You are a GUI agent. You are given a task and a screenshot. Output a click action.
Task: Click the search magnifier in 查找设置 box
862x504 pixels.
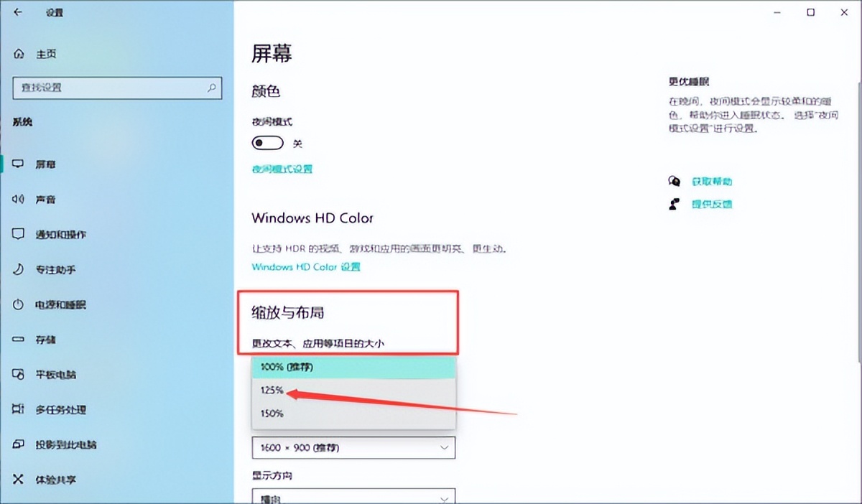[212, 88]
